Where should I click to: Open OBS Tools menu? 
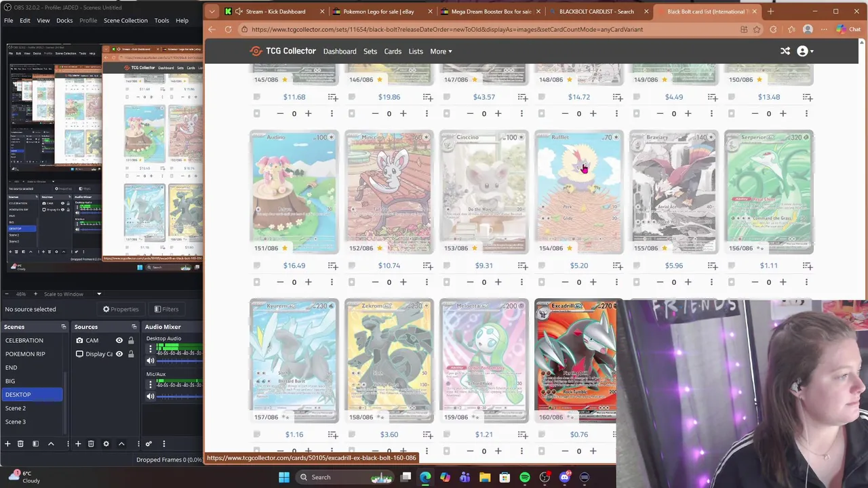coord(161,20)
